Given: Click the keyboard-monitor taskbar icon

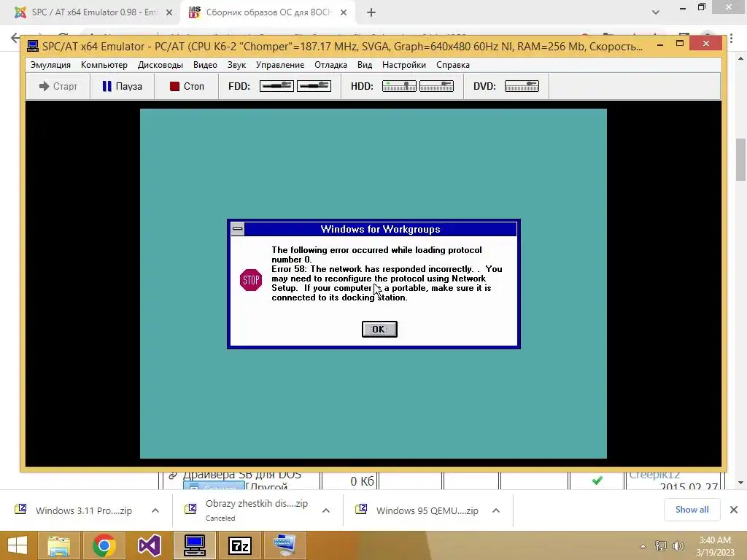Looking at the screenshot, I should pos(285,545).
